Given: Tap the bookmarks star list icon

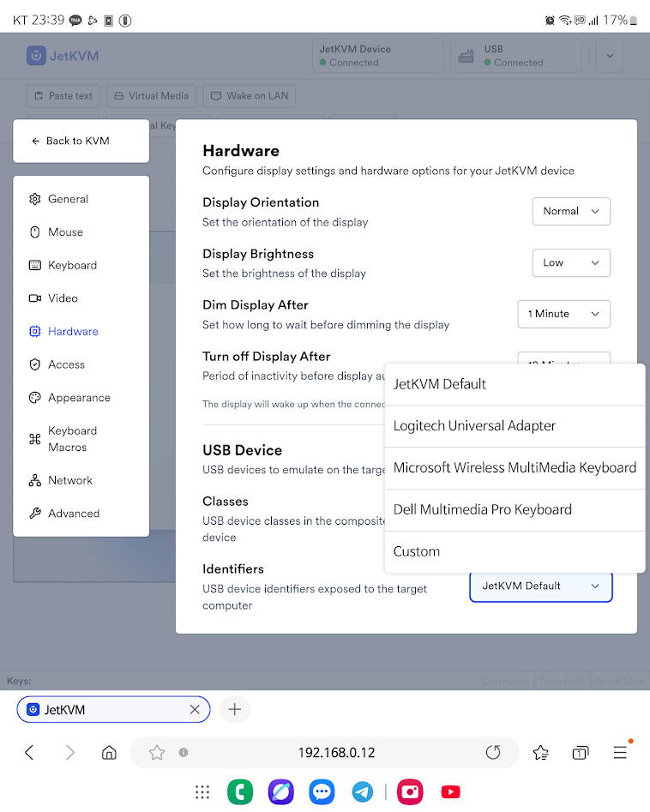Looking at the screenshot, I should click(x=541, y=753).
